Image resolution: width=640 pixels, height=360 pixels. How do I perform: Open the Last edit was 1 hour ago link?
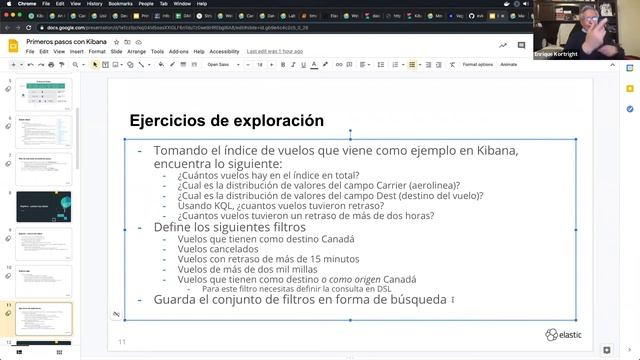(275, 51)
